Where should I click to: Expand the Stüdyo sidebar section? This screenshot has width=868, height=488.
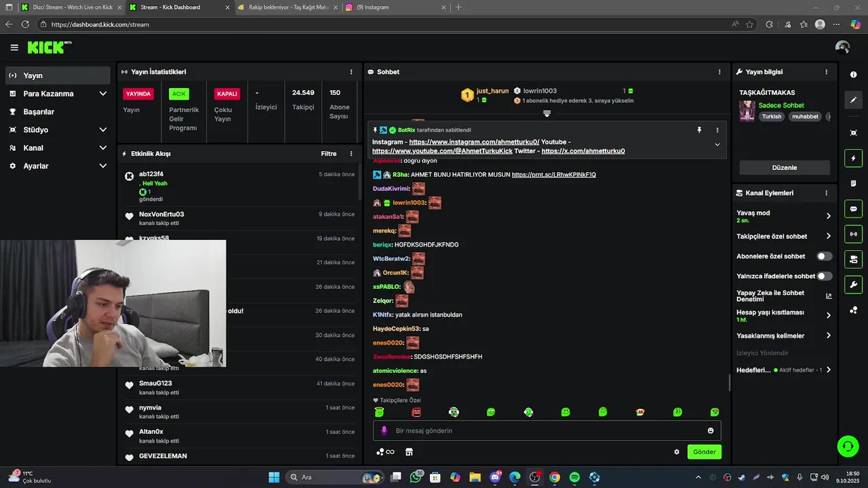[103, 129]
